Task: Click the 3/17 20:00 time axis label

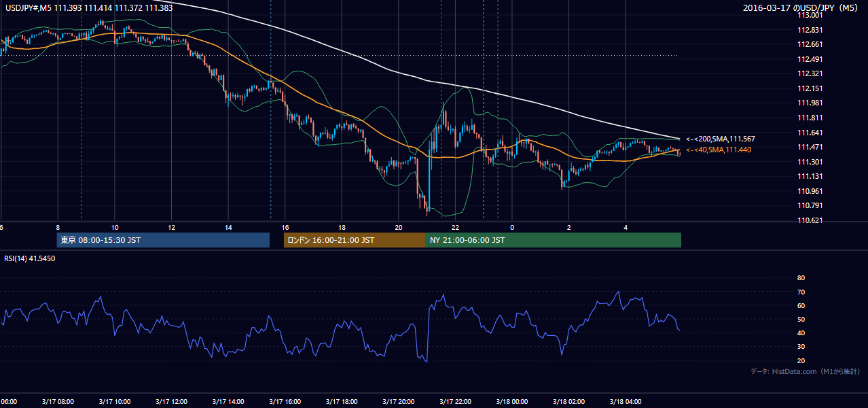Action: click(x=398, y=401)
